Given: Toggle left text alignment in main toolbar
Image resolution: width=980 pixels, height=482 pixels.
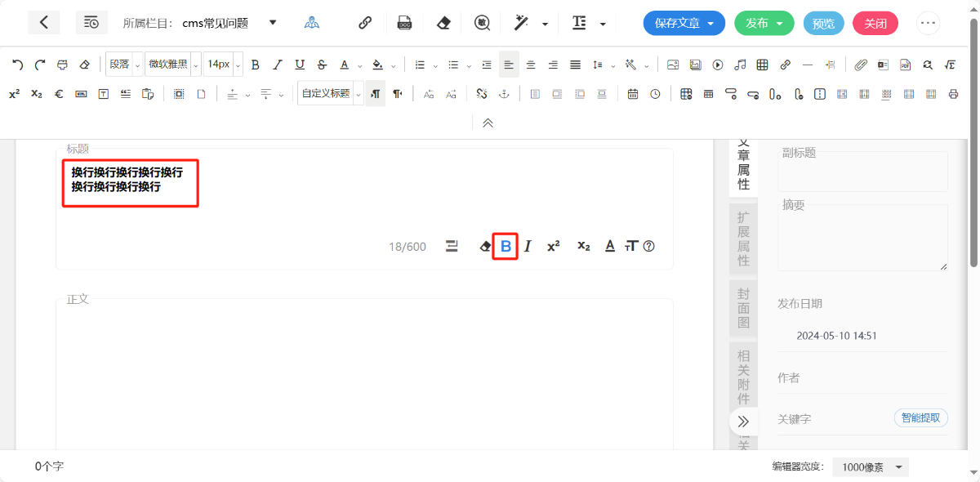Looking at the screenshot, I should [x=509, y=65].
